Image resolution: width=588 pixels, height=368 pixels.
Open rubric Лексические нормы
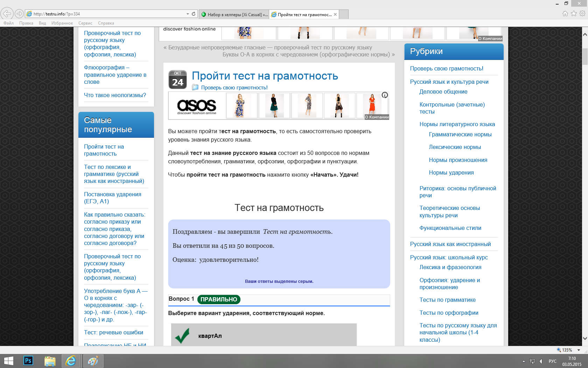point(455,147)
